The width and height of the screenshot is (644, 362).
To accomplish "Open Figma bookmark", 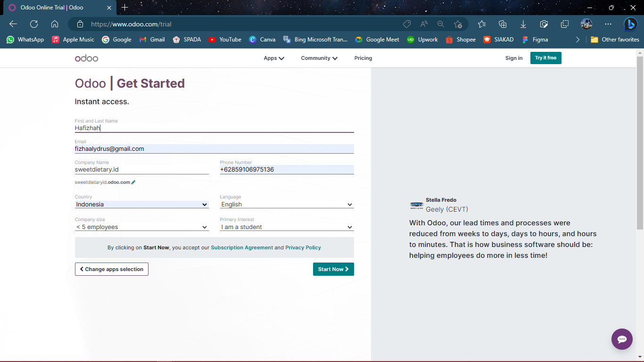I will click(535, 40).
